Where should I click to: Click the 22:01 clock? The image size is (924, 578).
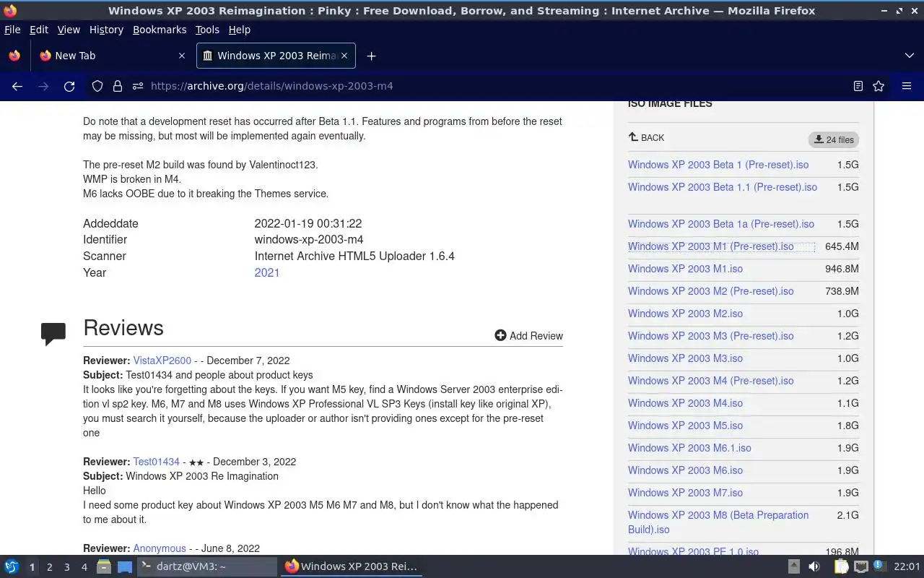[907, 566]
